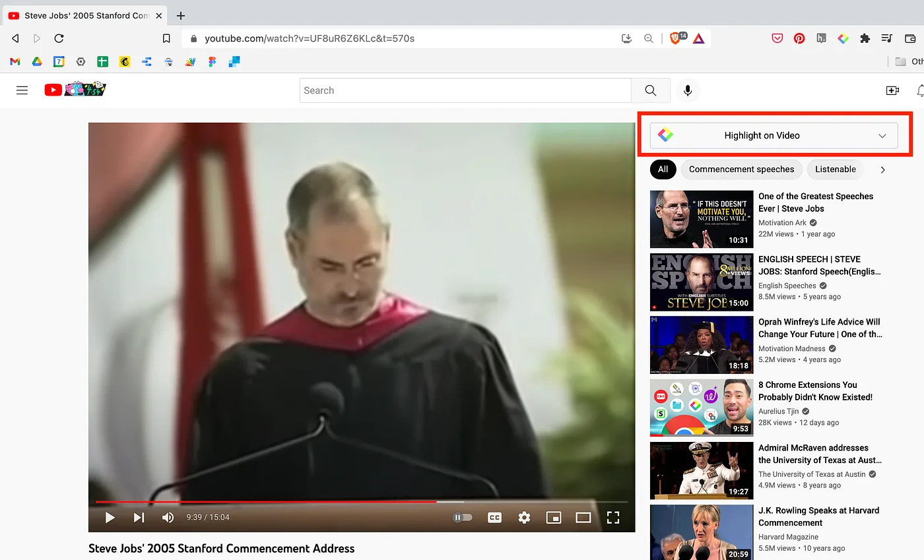This screenshot has width=924, height=560.
Task: Open the colorful Glasp extension icon in toolbar
Action: coord(843,38)
